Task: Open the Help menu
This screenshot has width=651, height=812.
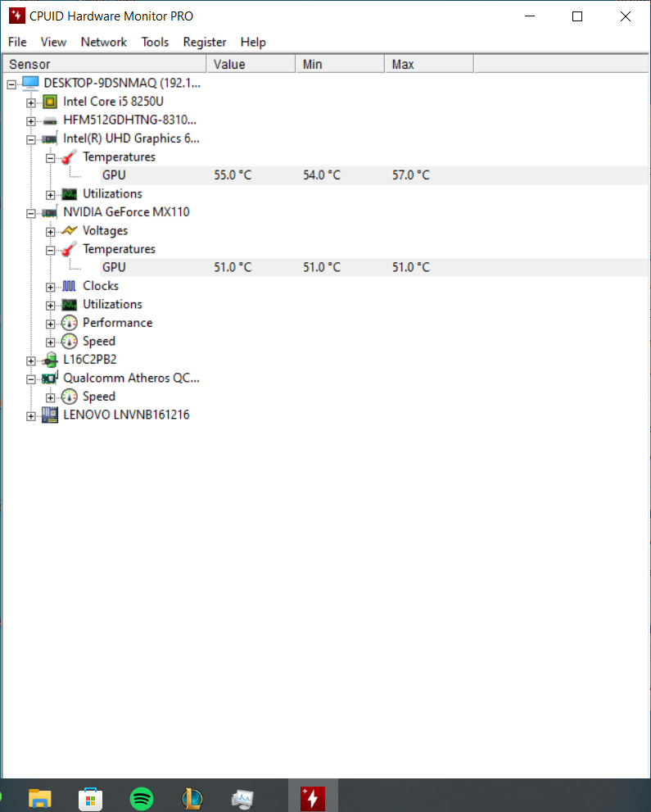Action: point(253,42)
